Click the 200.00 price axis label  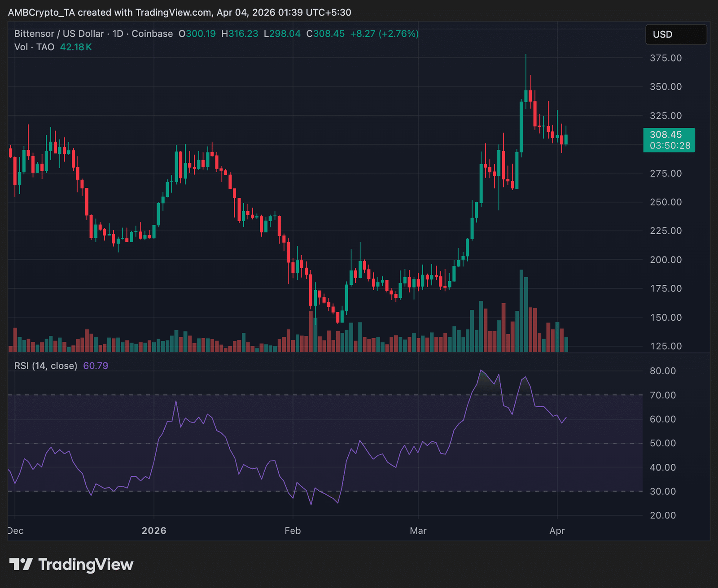665,260
